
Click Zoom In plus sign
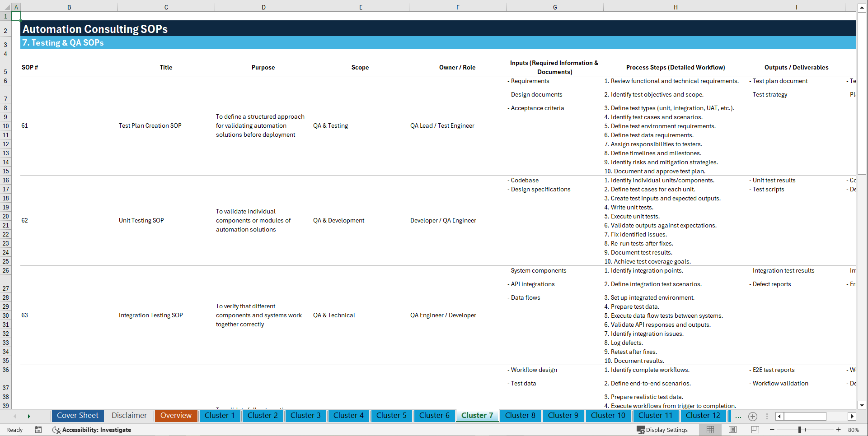point(839,430)
